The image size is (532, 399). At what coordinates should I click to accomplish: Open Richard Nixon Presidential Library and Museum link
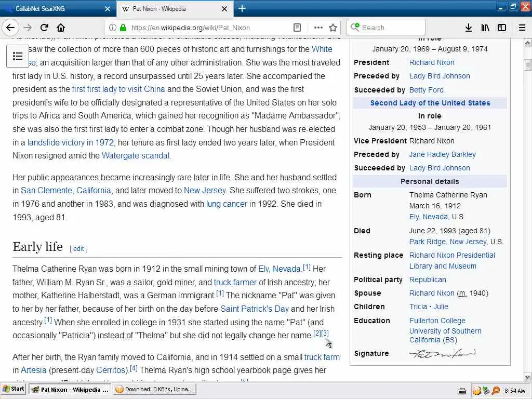point(452,261)
